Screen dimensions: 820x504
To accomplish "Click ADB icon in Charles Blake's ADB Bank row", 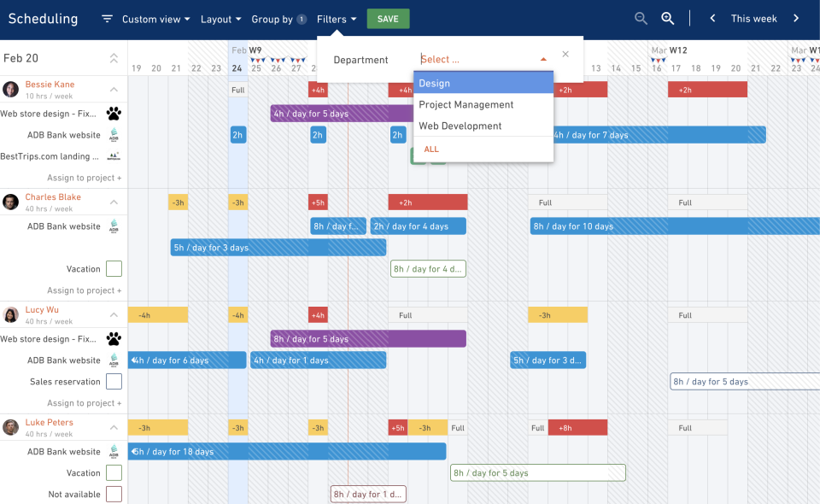I will pos(114,226).
